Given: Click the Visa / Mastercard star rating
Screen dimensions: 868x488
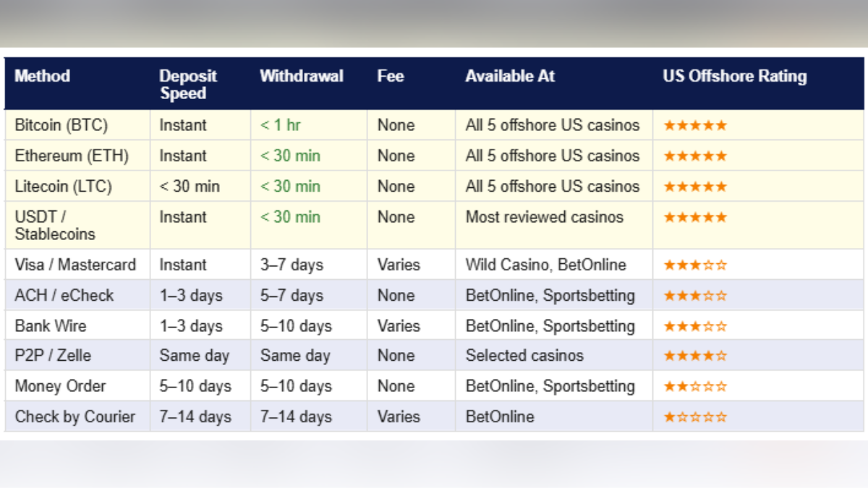Looking at the screenshot, I should coord(694,265).
